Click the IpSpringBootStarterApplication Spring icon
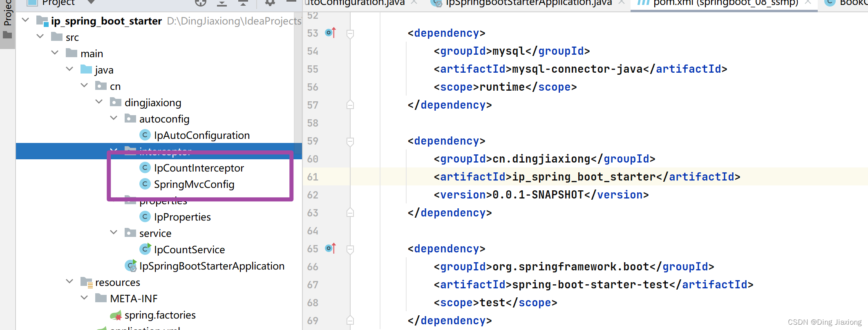868x330 pixels. [131, 265]
